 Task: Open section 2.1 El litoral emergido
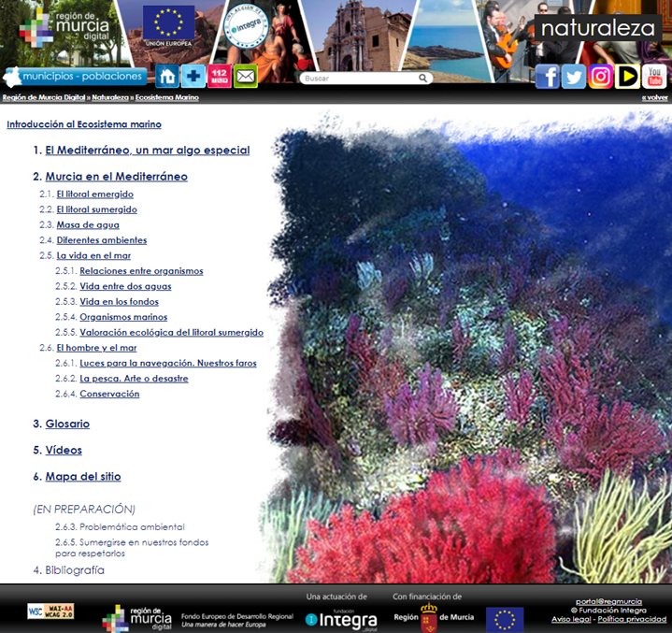pyautogui.click(x=95, y=194)
